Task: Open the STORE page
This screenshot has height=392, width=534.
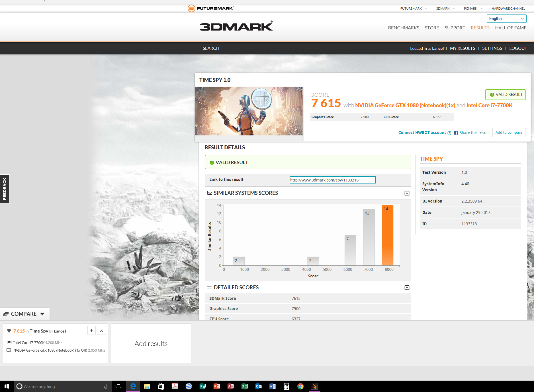Action: 432,28
